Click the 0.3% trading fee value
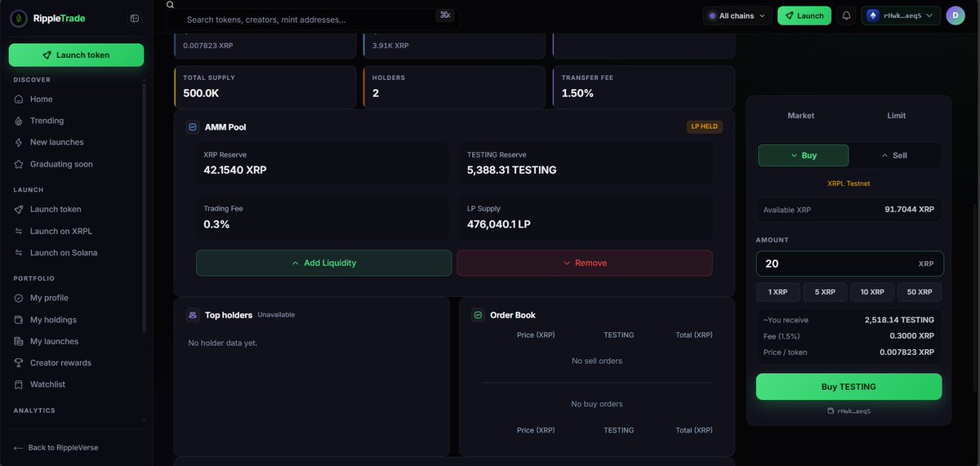This screenshot has height=466, width=980. click(x=216, y=224)
